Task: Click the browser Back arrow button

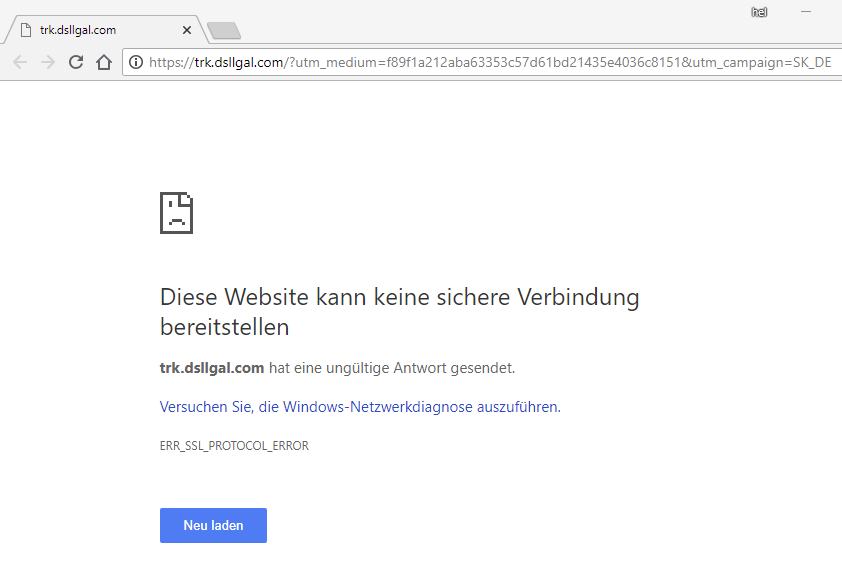Action: pos(20,62)
